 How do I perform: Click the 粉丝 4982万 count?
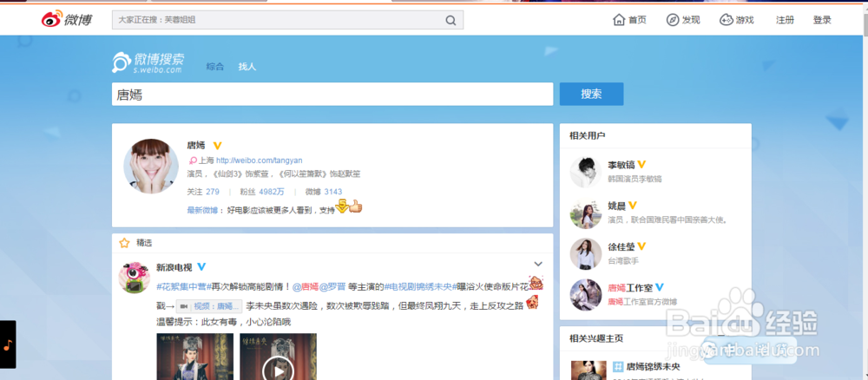[x=262, y=192]
